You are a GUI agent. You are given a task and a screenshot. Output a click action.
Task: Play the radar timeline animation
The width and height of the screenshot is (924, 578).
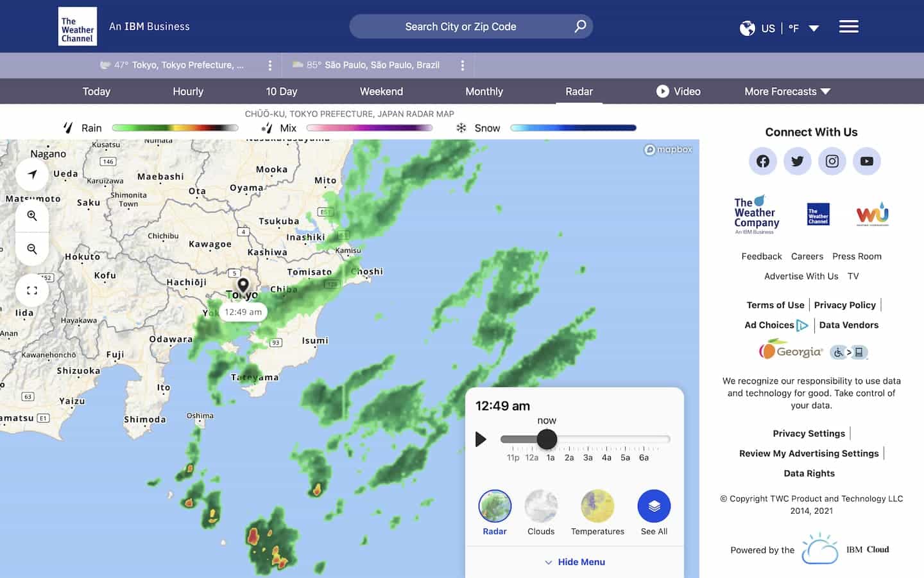(481, 439)
